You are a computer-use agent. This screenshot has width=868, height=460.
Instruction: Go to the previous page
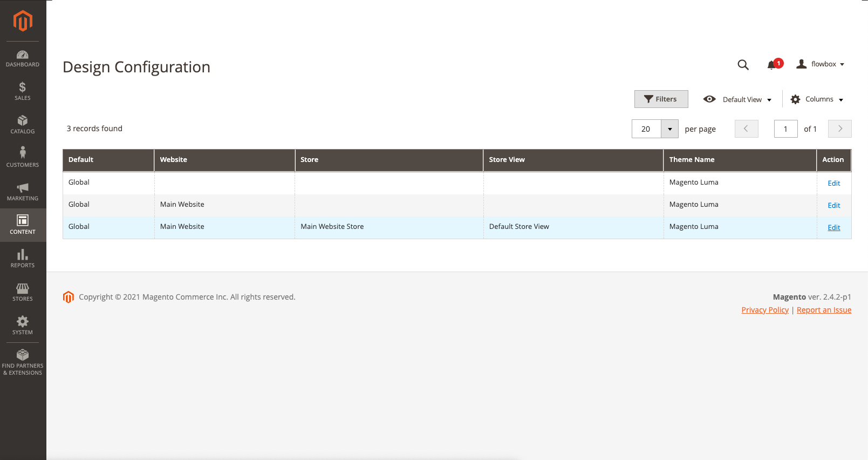pyautogui.click(x=747, y=129)
